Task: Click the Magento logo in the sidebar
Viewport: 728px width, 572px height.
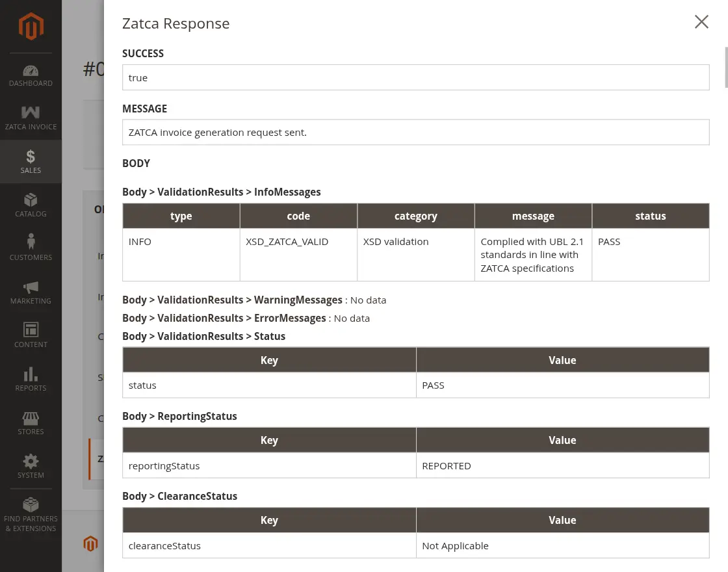Action: point(31,26)
